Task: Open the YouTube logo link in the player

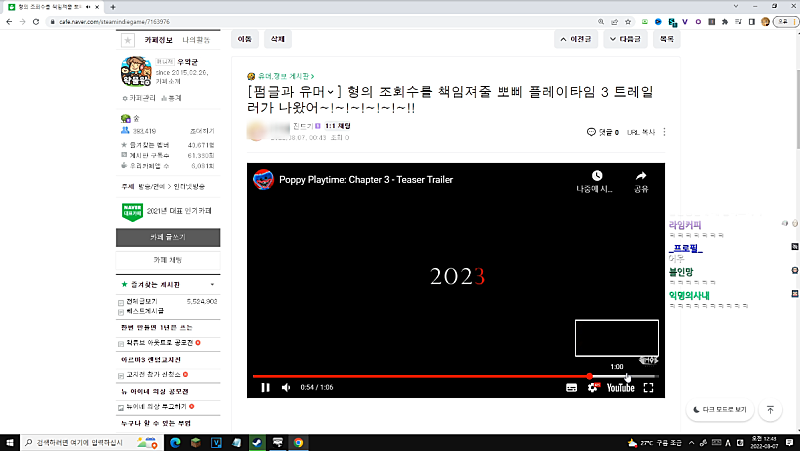Action: click(x=620, y=388)
